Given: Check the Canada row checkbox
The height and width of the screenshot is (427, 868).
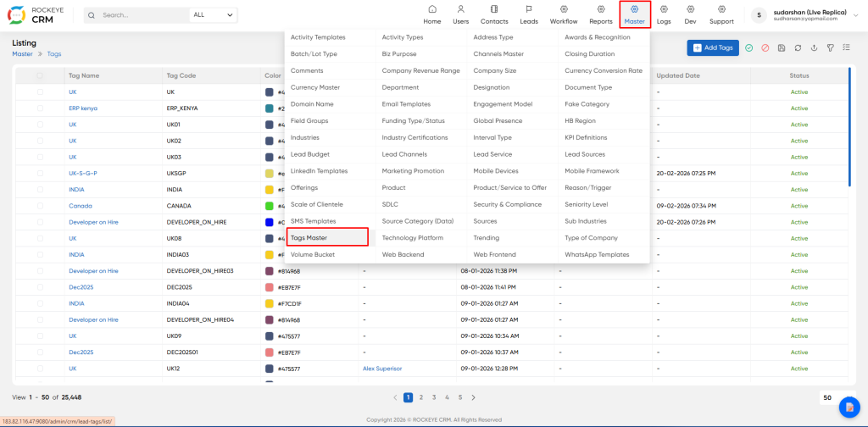Looking at the screenshot, I should (40, 206).
